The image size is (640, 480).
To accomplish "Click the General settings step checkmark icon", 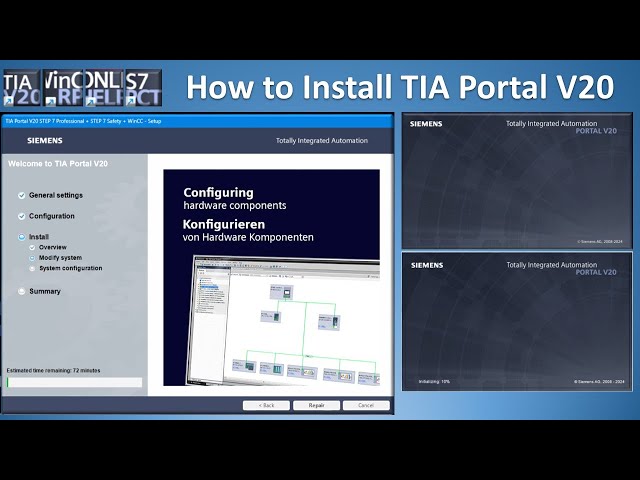I will pyautogui.click(x=22, y=196).
